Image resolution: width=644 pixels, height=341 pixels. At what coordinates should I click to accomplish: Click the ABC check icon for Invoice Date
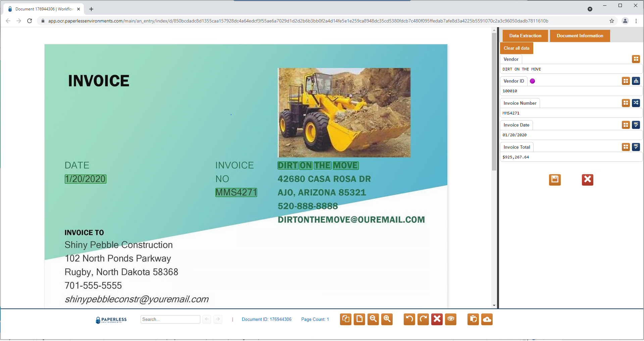click(636, 125)
